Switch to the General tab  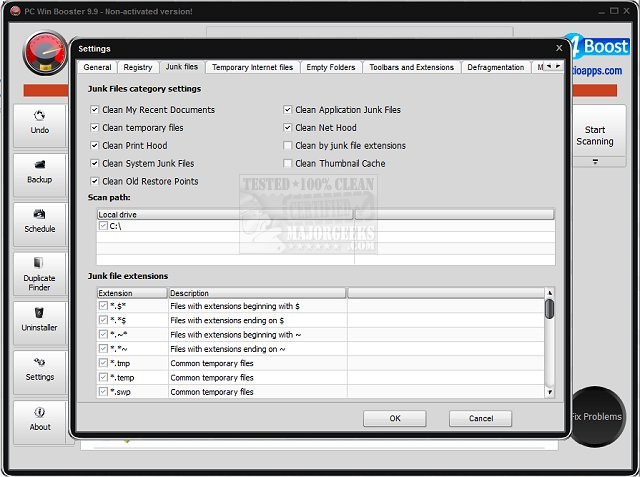97,67
